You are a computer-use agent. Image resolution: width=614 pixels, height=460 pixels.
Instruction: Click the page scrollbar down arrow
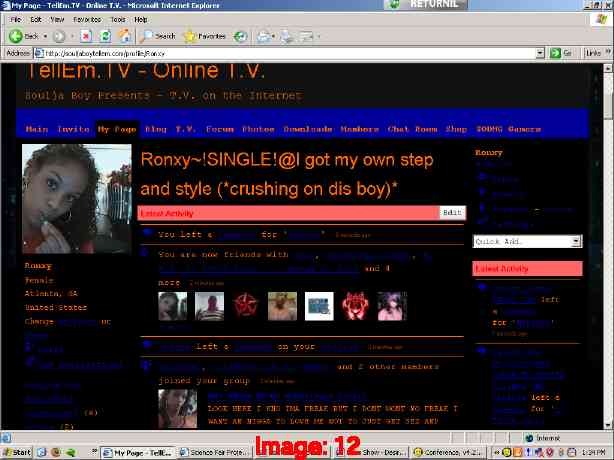pyautogui.click(x=608, y=425)
